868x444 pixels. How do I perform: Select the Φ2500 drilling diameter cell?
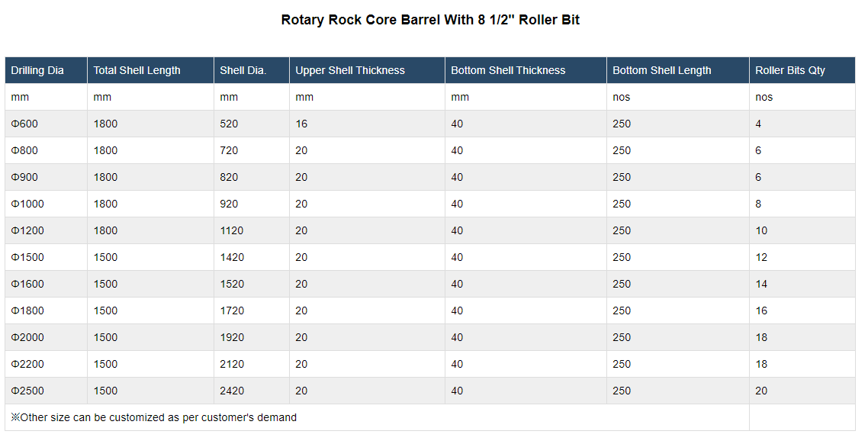coord(46,391)
